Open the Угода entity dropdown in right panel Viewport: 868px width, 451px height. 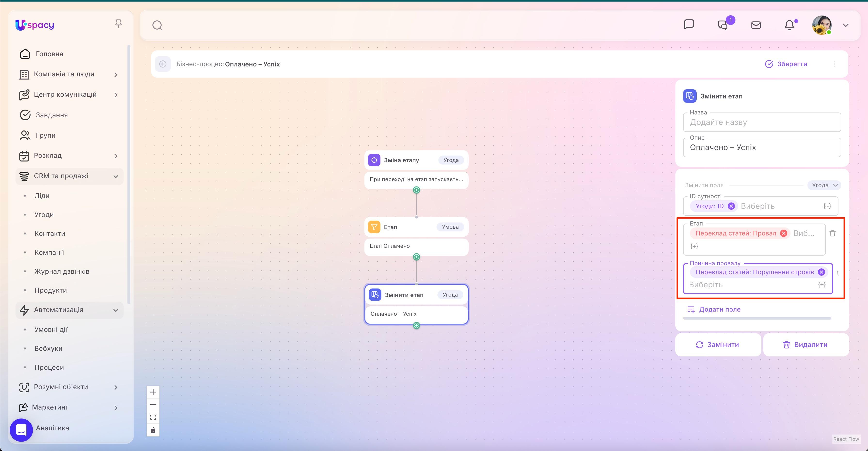pyautogui.click(x=824, y=185)
